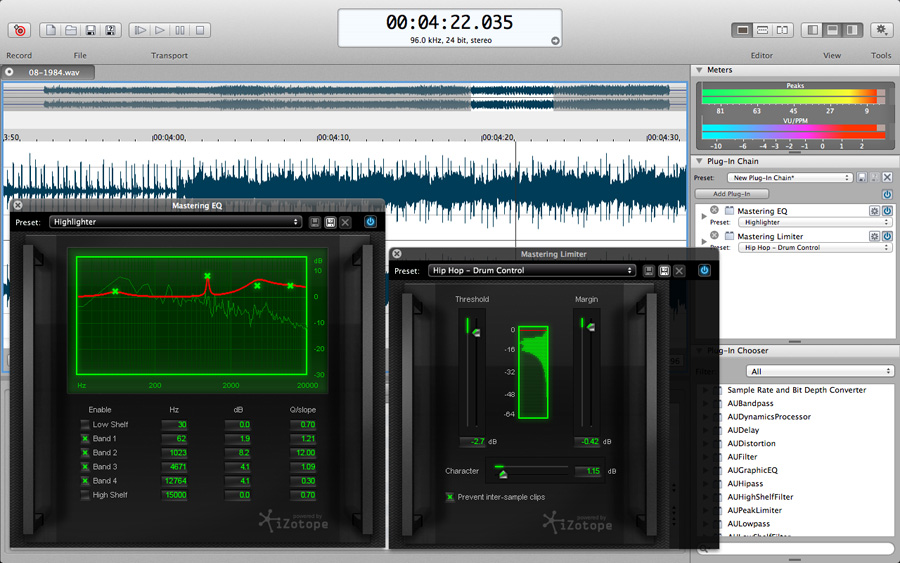Save the plug-in chain preset icon
This screenshot has width=900, height=563.
pyautogui.click(x=862, y=178)
